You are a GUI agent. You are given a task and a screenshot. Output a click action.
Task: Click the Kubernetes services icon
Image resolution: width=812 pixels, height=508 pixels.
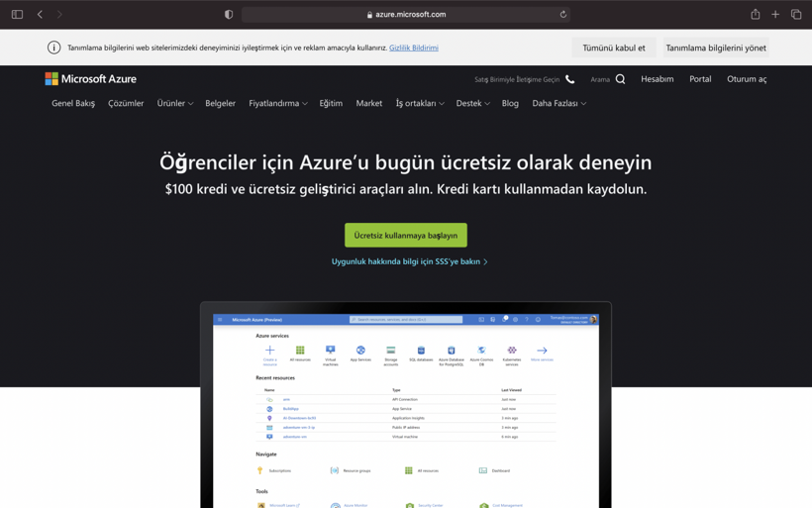[512, 351]
